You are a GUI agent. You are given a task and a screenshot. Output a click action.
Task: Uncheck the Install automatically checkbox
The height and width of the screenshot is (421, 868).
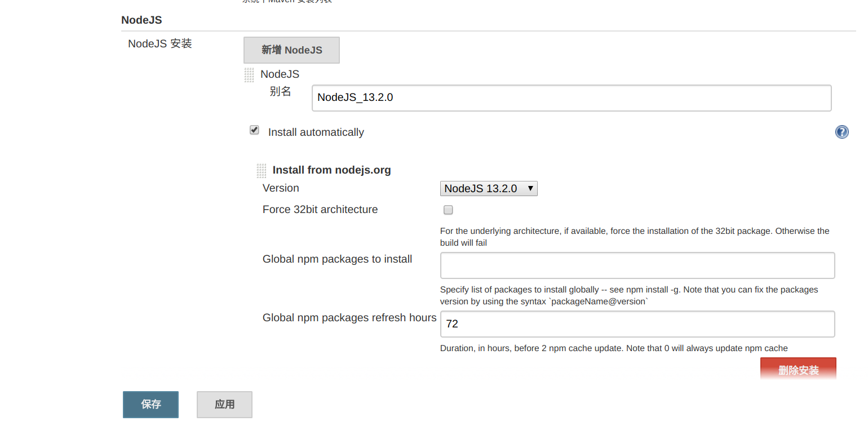tap(254, 130)
